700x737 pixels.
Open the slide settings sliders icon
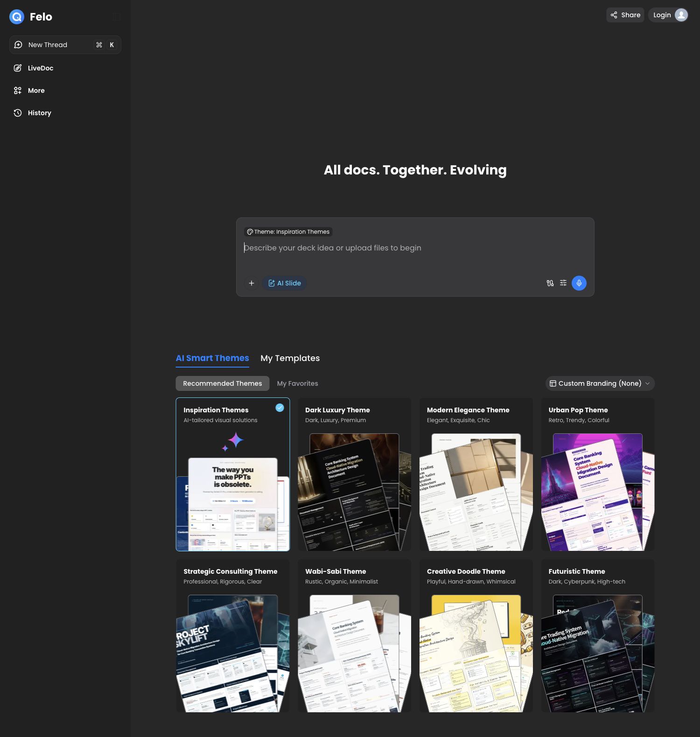click(563, 283)
